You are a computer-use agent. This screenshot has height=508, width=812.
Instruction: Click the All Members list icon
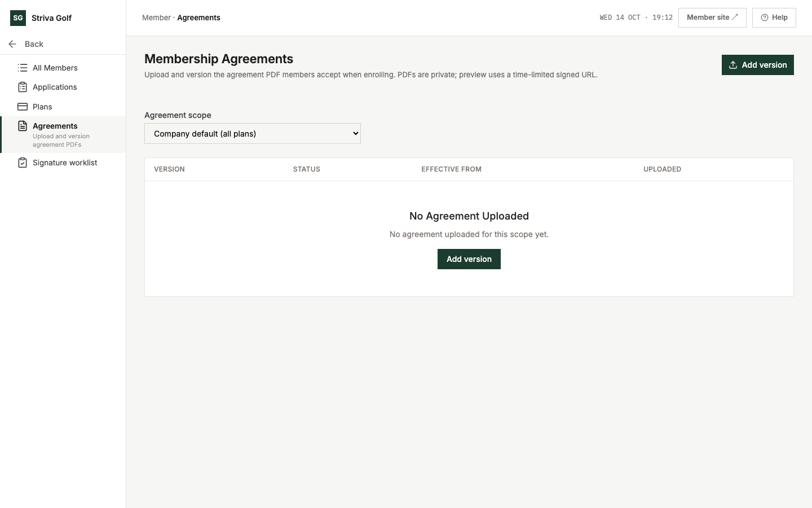tap(23, 68)
